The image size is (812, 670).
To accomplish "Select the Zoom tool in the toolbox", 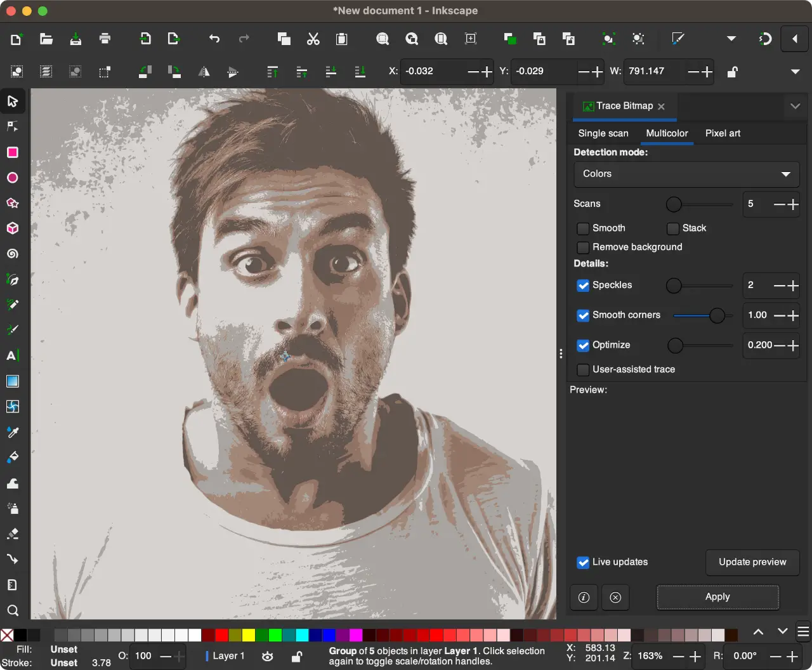I will pos(12,610).
